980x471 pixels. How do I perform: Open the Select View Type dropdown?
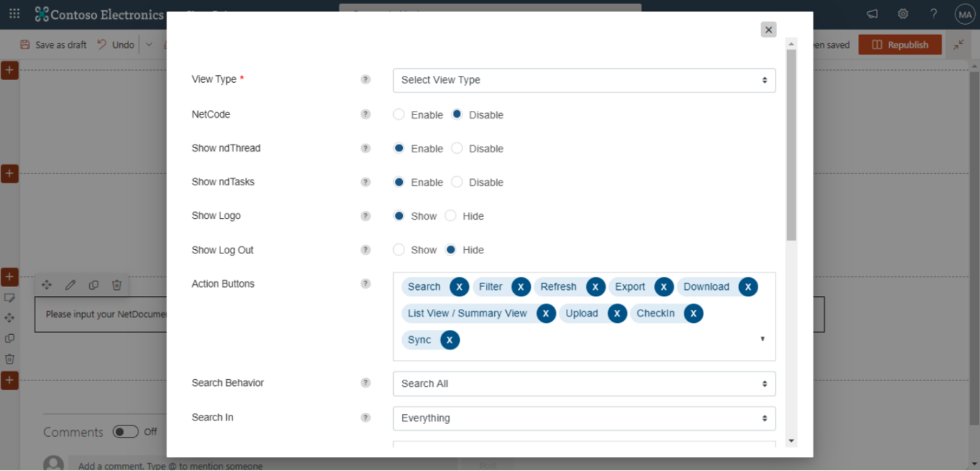tap(584, 80)
